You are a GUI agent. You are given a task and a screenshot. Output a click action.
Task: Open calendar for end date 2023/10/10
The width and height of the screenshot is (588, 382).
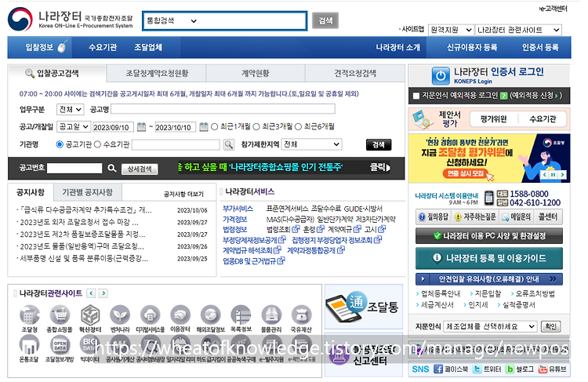(x=204, y=127)
